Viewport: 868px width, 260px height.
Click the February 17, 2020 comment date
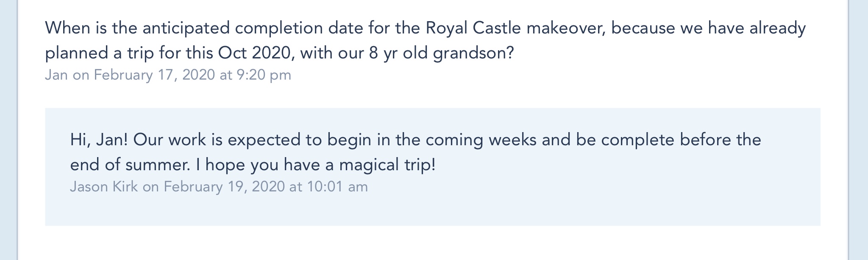[154, 75]
